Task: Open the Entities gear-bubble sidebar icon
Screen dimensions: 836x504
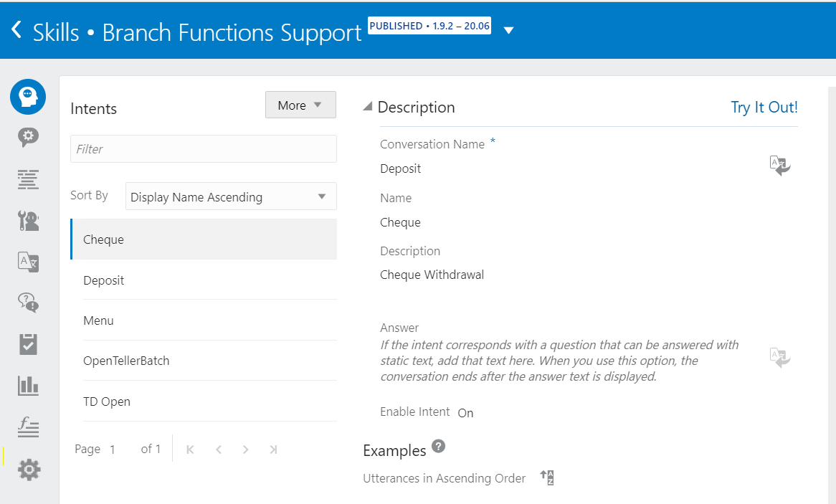Action: pyautogui.click(x=28, y=137)
